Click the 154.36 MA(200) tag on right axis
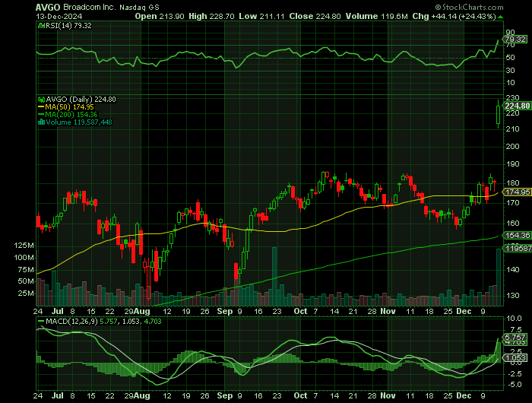 [518, 235]
